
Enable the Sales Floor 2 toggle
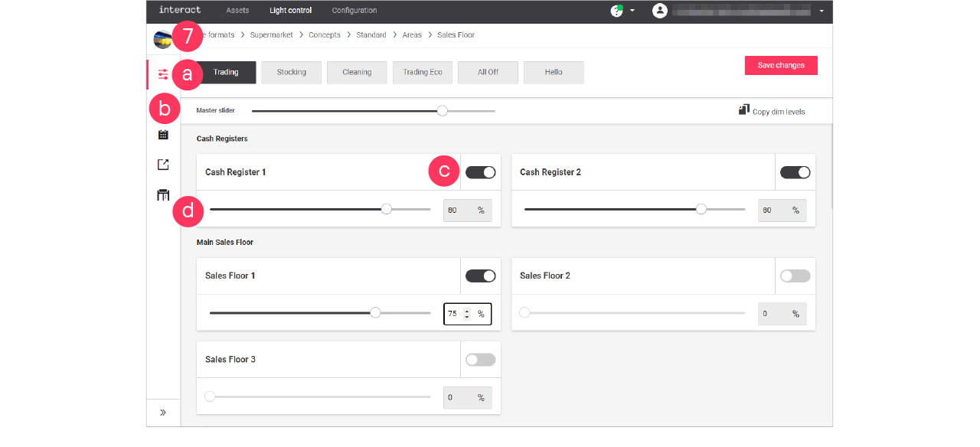[795, 276]
